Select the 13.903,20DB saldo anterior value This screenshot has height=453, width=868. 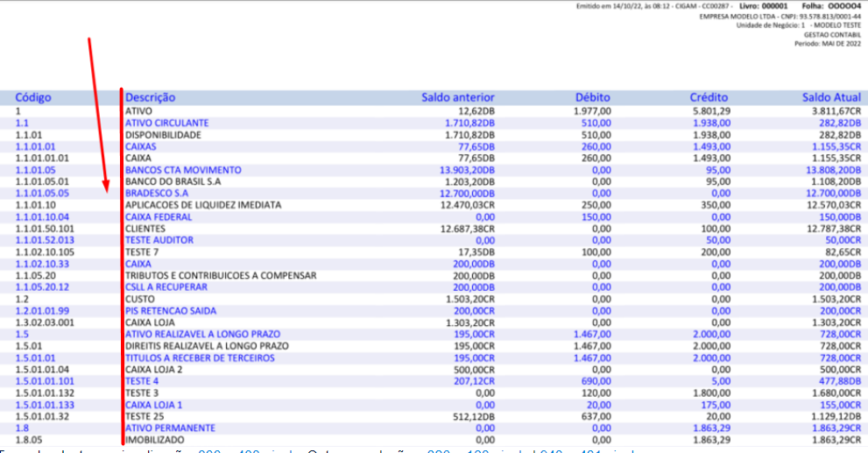pyautogui.click(x=467, y=170)
